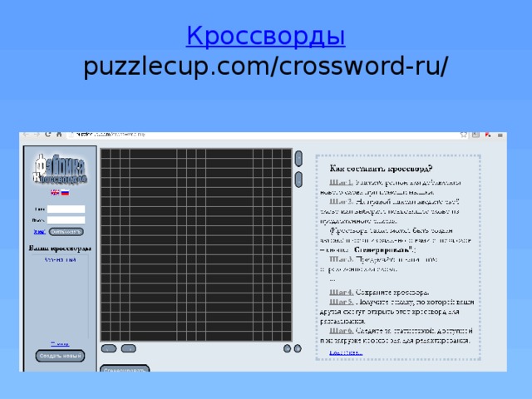Click the Фабрика кроссвордов logo
Viewport: 532px width, 399px height.
60,169
